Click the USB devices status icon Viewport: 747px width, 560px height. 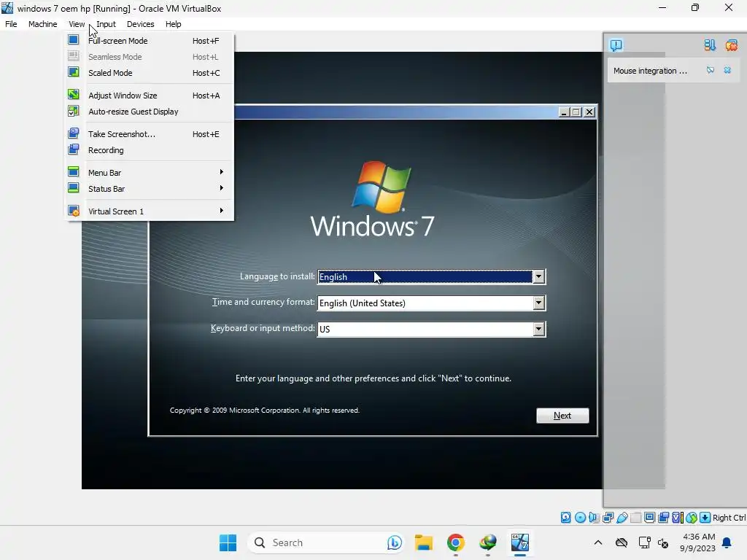(622, 517)
